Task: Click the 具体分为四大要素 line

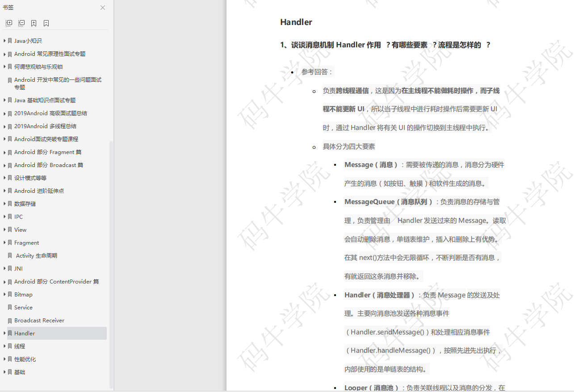Action: point(349,146)
